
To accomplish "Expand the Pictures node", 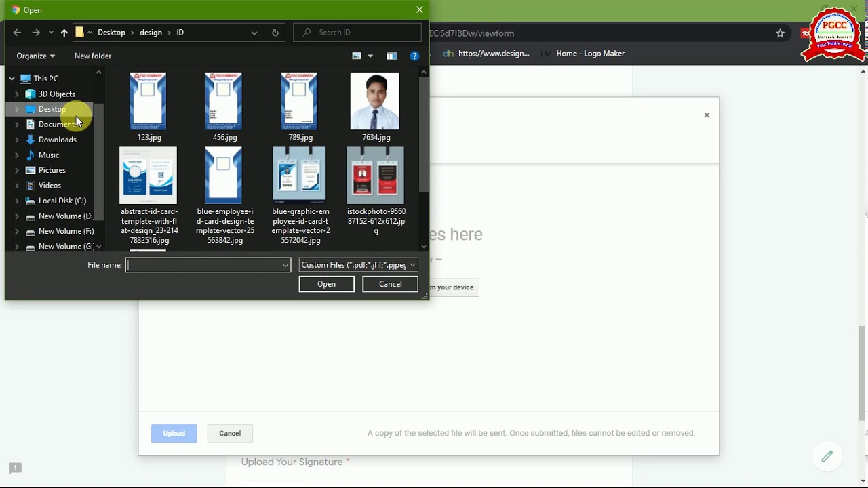I will click(17, 170).
